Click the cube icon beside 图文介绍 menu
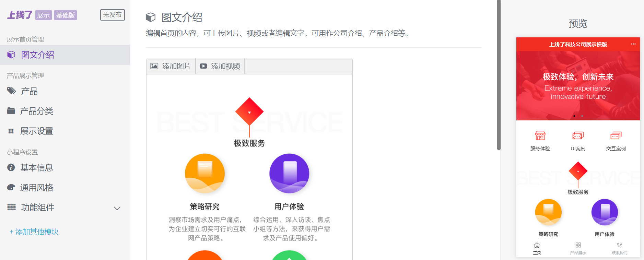 11,55
